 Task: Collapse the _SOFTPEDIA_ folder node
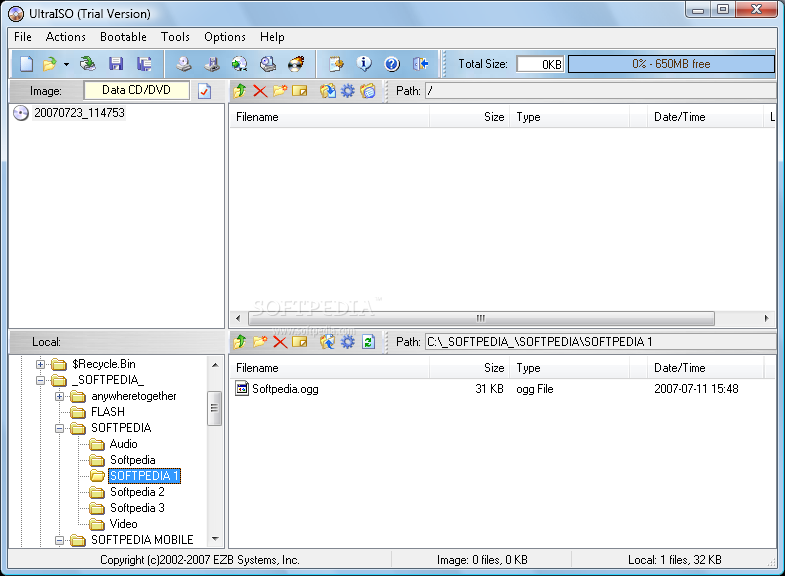tap(41, 380)
